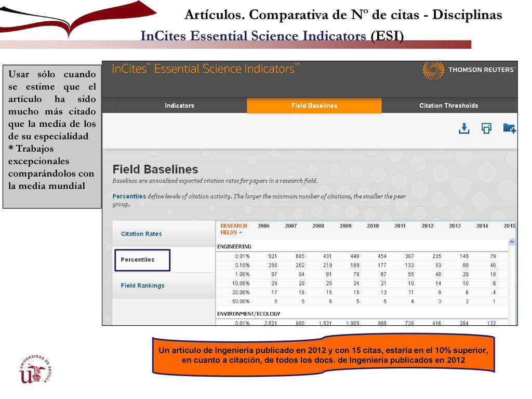
Task: Click the 2014 column header
Action: (x=482, y=226)
